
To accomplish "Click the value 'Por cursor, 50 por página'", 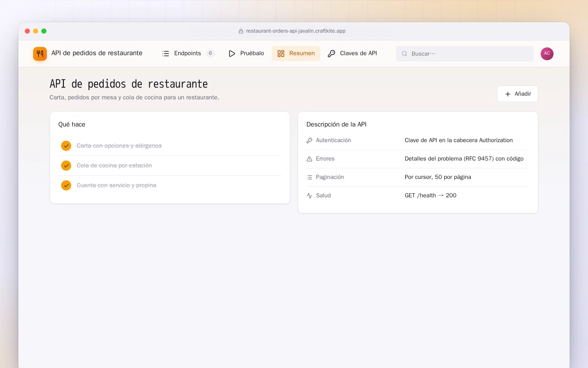I will tap(438, 177).
